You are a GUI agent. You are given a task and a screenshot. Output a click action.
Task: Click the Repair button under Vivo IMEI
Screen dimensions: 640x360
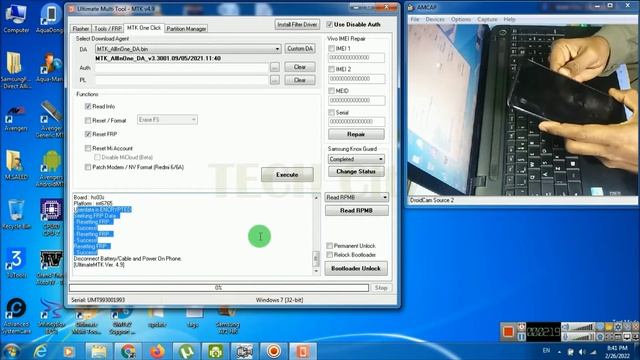(356, 134)
